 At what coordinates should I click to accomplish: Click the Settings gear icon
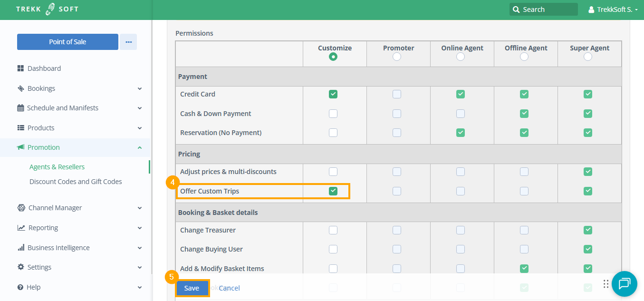click(x=20, y=267)
